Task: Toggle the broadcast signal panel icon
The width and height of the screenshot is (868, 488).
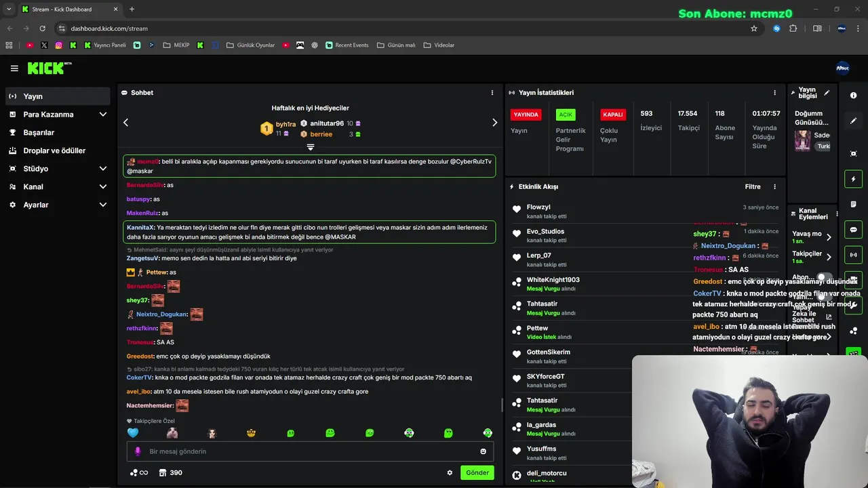Action: point(853,255)
